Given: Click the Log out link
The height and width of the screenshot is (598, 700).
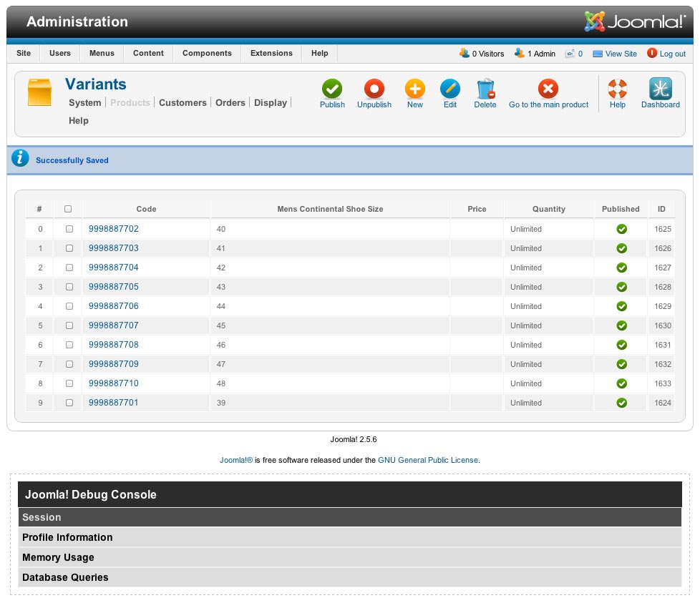Looking at the screenshot, I should point(672,54).
